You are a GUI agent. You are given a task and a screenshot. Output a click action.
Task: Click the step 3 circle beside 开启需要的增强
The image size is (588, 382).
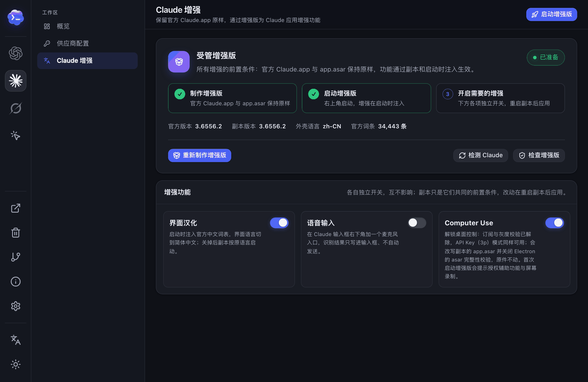click(448, 94)
